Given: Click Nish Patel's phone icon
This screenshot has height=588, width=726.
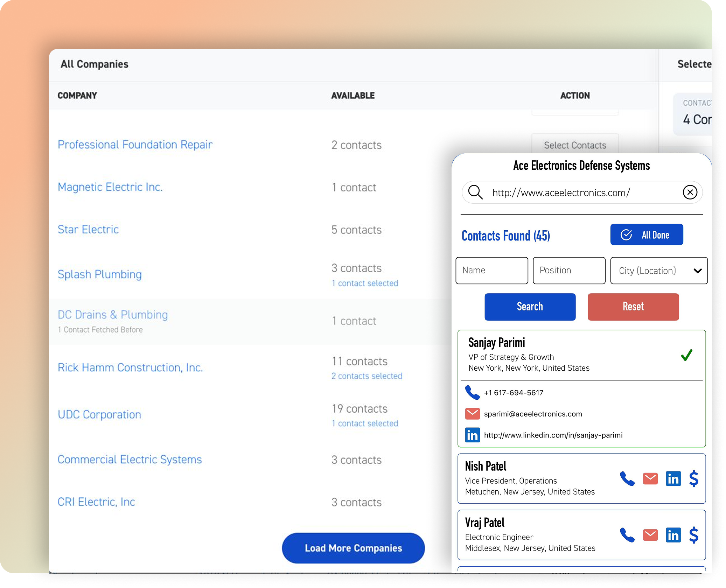Looking at the screenshot, I should pyautogui.click(x=627, y=478).
